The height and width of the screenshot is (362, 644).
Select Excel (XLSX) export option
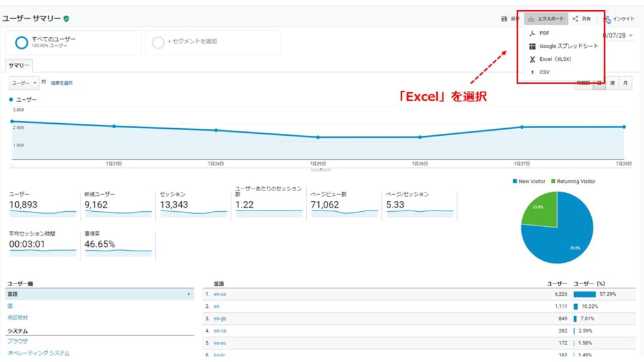(x=550, y=60)
